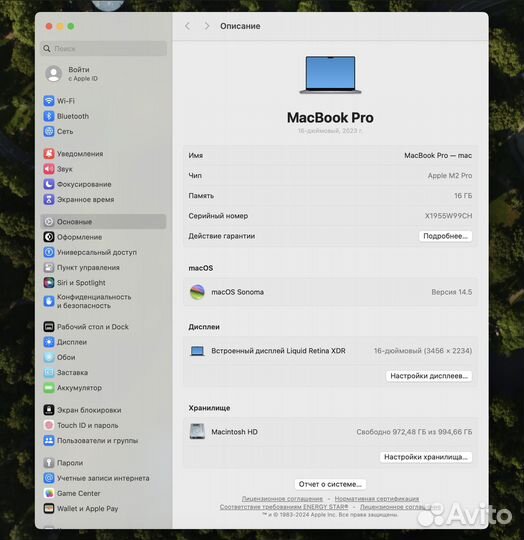
Task: Open Bluetooth settings icon
Action: point(49,116)
